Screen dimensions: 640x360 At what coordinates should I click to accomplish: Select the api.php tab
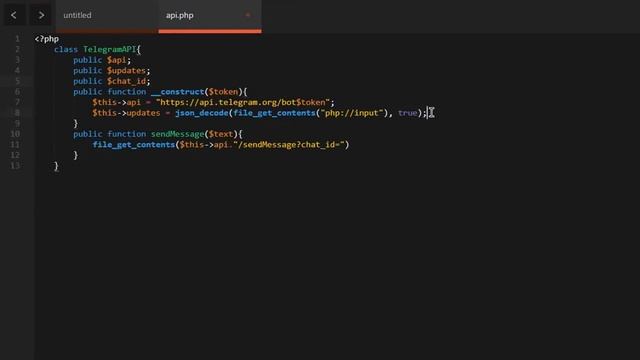(180, 16)
